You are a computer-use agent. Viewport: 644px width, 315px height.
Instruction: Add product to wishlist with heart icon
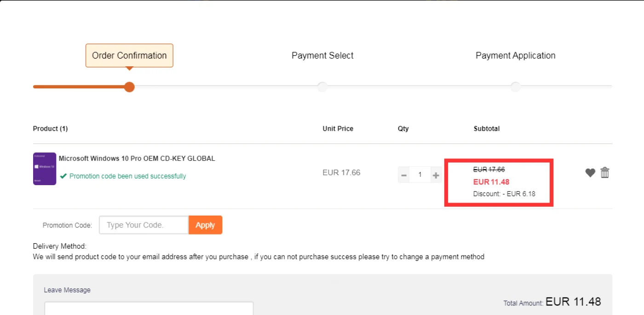click(590, 173)
